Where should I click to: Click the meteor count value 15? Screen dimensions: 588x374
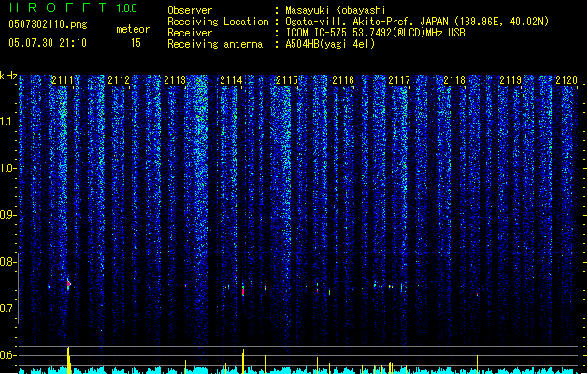click(x=136, y=43)
